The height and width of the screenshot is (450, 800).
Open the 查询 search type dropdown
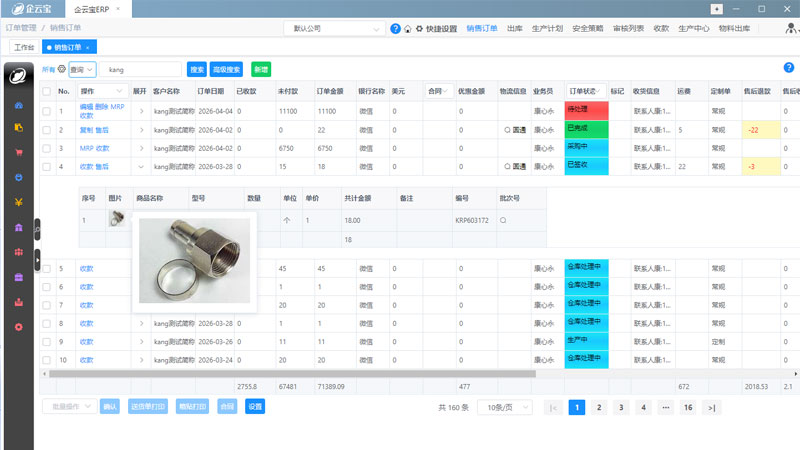(82, 69)
